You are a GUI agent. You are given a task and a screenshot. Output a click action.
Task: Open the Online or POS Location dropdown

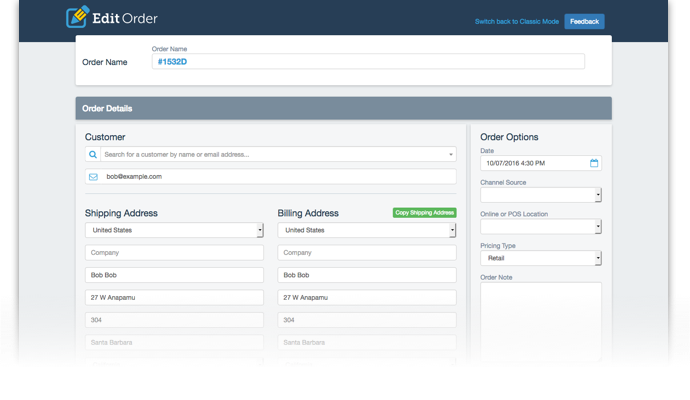[x=541, y=227]
